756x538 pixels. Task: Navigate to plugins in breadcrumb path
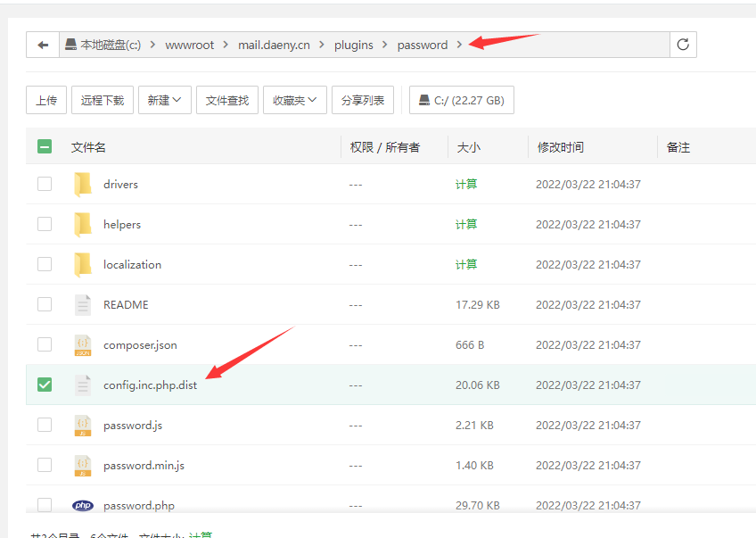click(x=354, y=45)
